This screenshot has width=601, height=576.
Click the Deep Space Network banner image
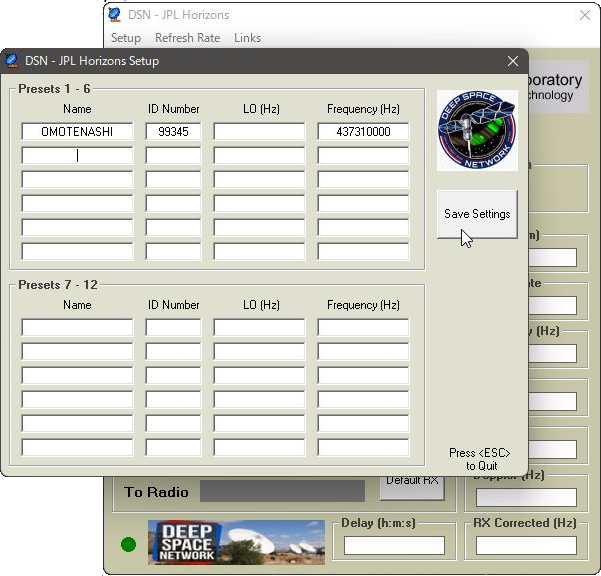click(236, 542)
